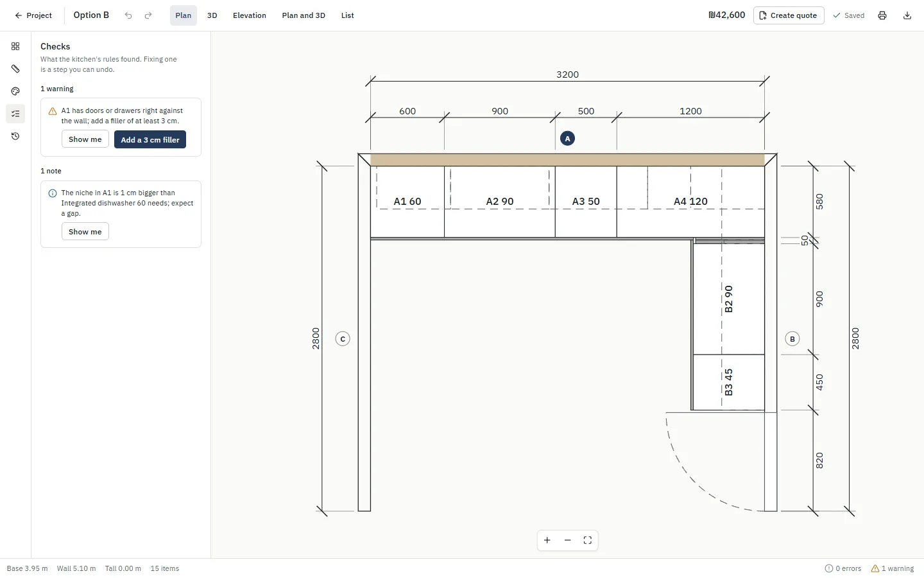Zoom out with the minus button
The width and height of the screenshot is (924, 578).
point(568,540)
